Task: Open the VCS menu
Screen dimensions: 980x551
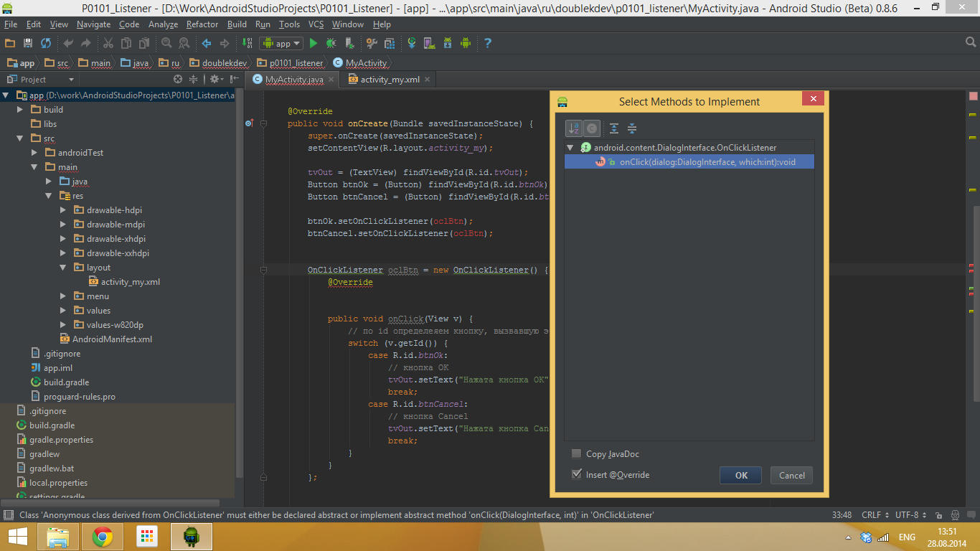Action: 316,24
